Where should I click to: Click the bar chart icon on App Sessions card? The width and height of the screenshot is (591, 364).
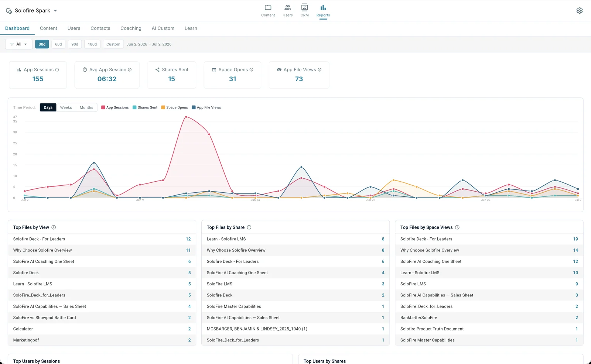(x=19, y=70)
